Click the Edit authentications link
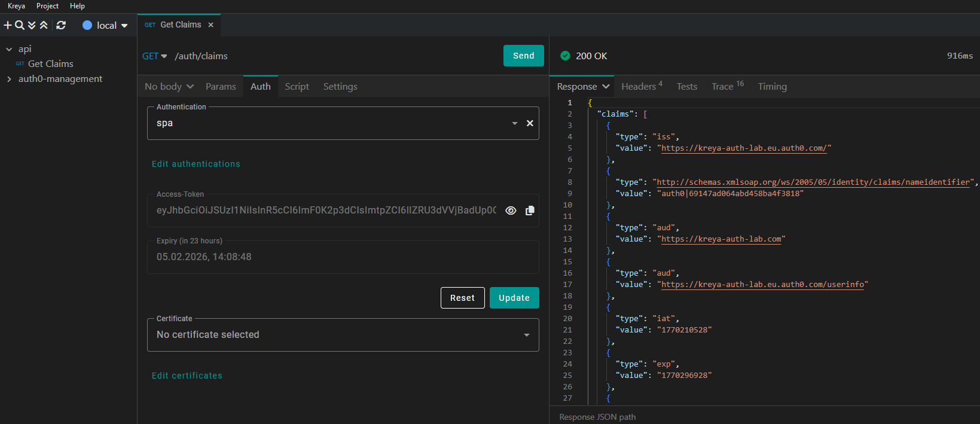980x424 pixels. click(x=196, y=164)
